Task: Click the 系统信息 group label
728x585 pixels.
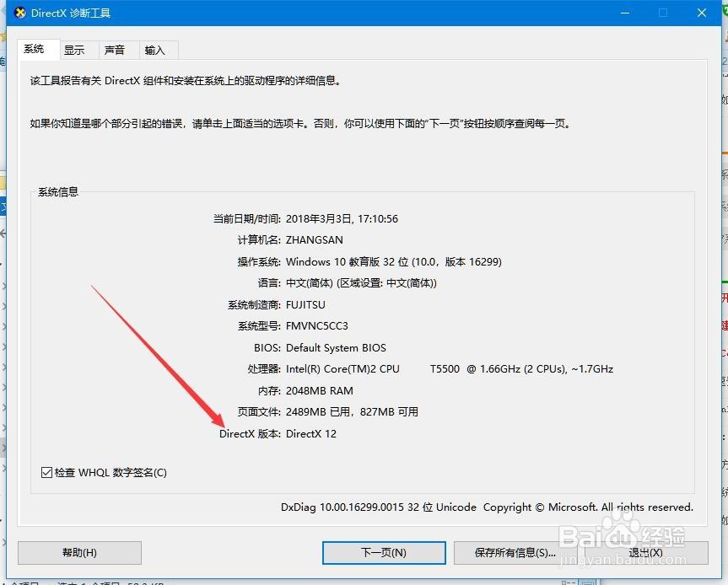Action: pos(58,191)
